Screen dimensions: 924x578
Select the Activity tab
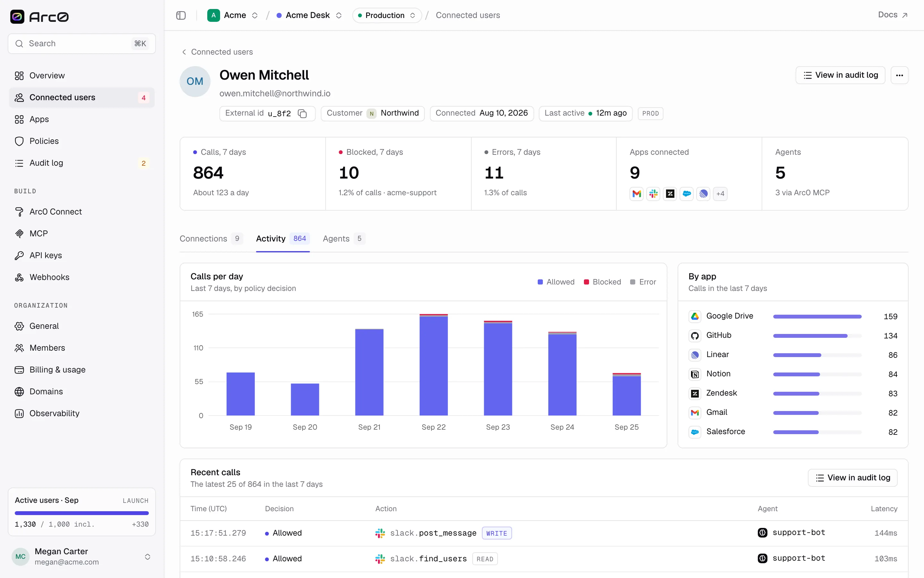(x=283, y=239)
